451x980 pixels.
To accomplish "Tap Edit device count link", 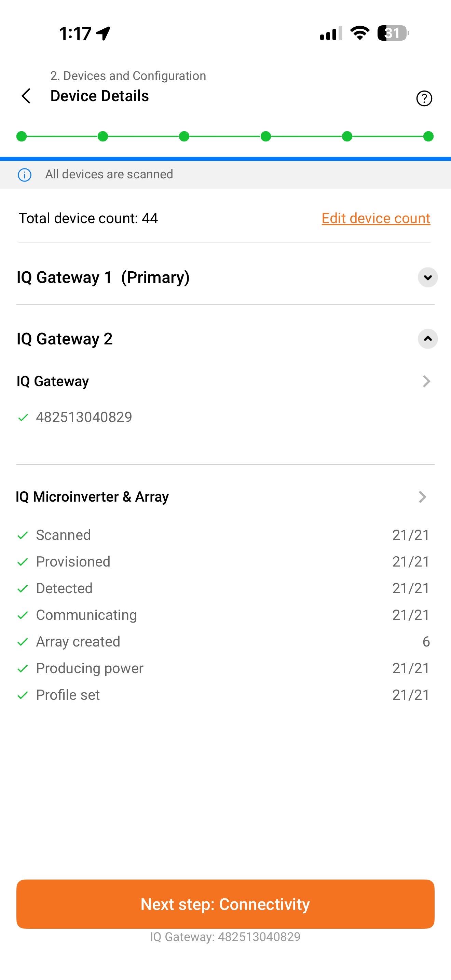I will 376,218.
